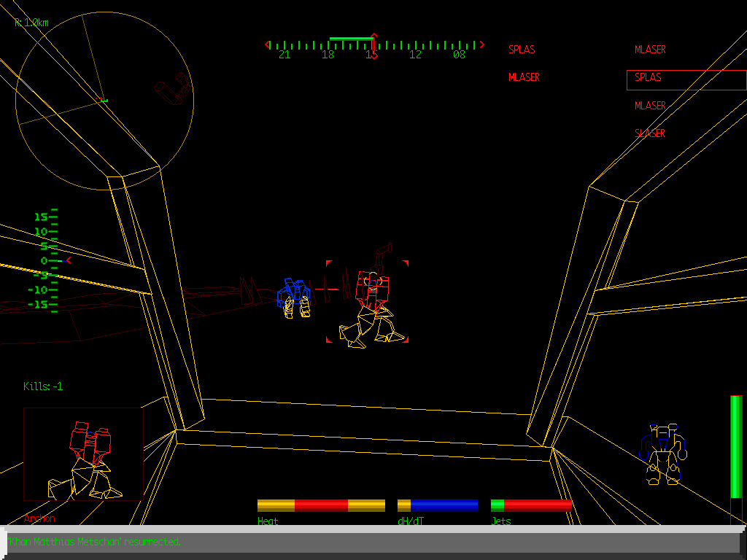Click the red pitch indicator arrow at zero

(69, 260)
